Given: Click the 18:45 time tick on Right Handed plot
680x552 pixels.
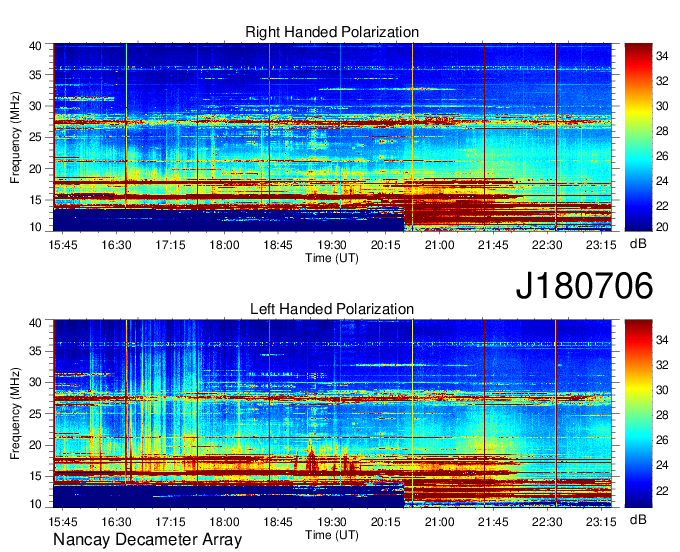Looking at the screenshot, I should 278,245.
